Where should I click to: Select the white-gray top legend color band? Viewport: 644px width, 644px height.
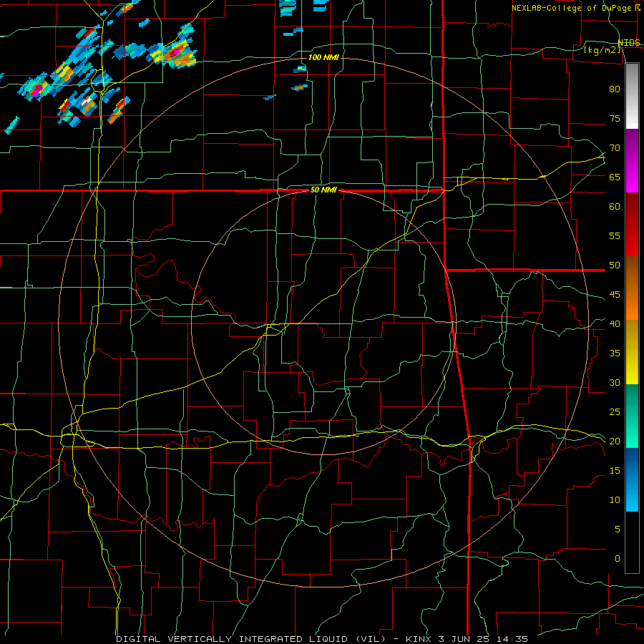coord(632,96)
